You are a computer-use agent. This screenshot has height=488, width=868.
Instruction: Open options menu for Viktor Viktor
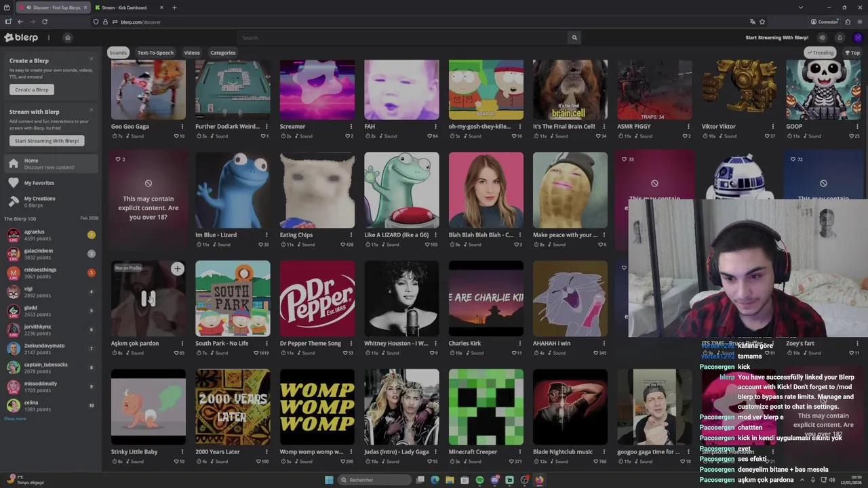[x=772, y=127]
